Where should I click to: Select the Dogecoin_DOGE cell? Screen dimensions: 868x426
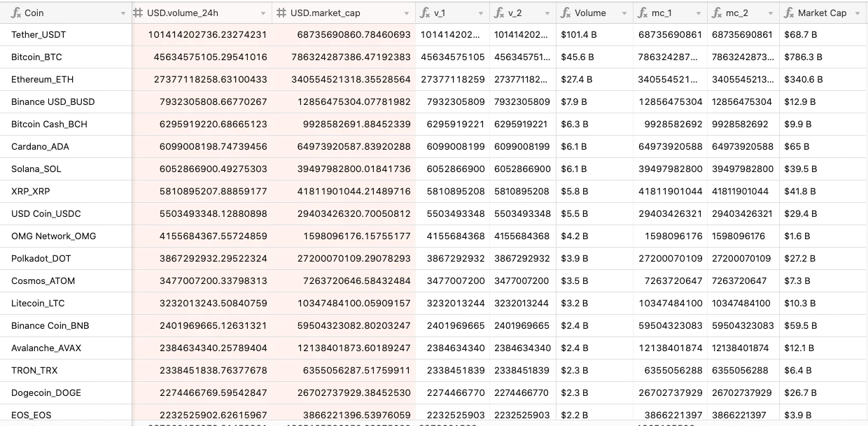[x=66, y=392]
